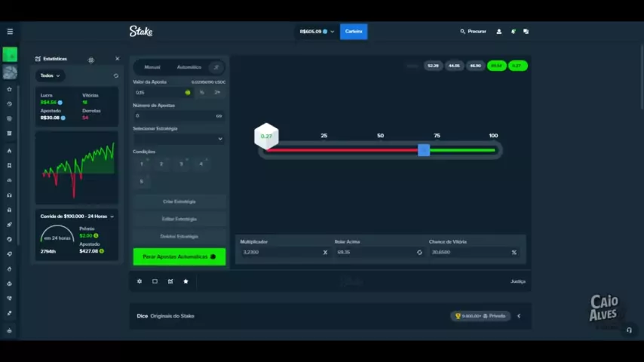Toggle the Rolar Acima swap roll mode
Image resolution: width=644 pixels, height=362 pixels.
pyautogui.click(x=419, y=252)
